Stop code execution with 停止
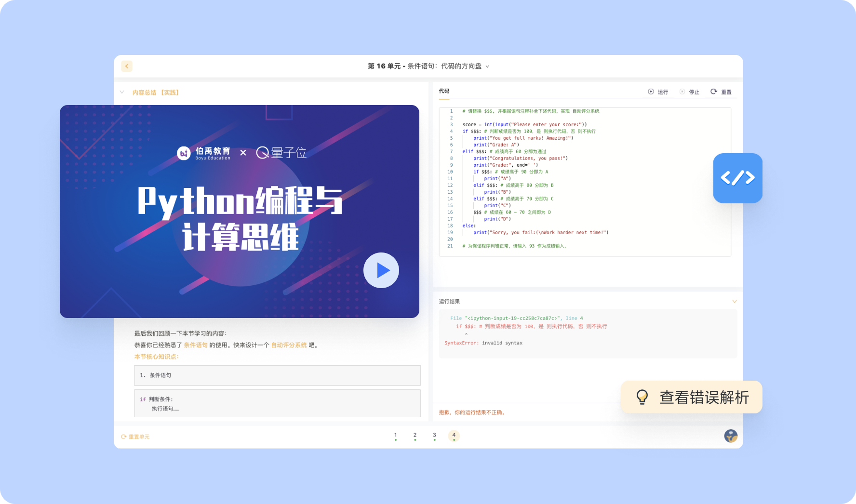Screen dimensions: 856x504 click(x=689, y=92)
